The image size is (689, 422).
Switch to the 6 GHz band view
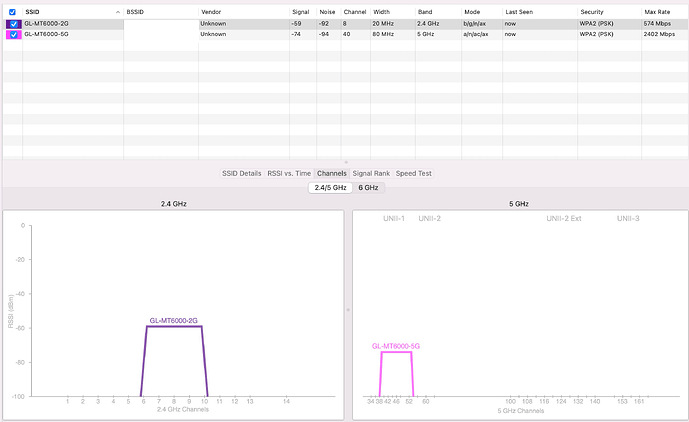click(368, 188)
